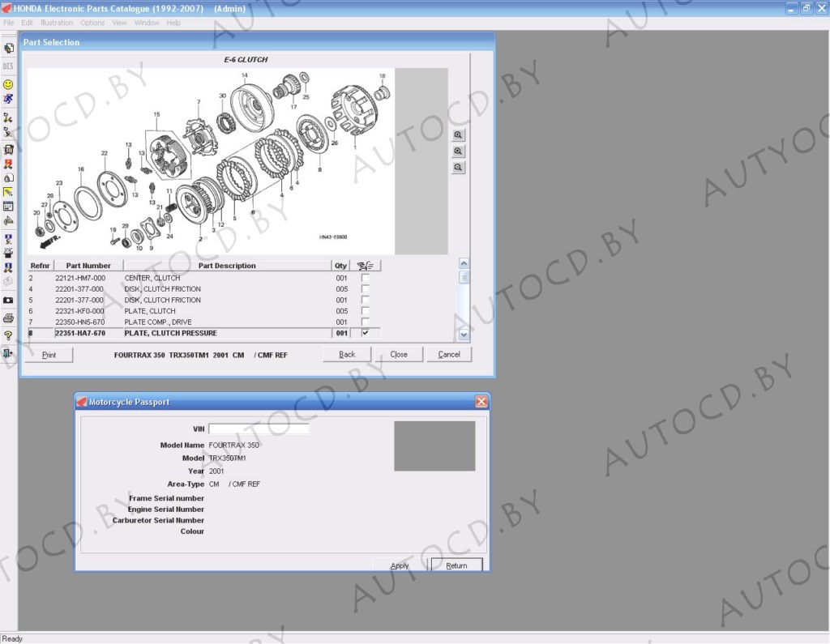Click the camera icon in left toolbar

tap(8, 300)
